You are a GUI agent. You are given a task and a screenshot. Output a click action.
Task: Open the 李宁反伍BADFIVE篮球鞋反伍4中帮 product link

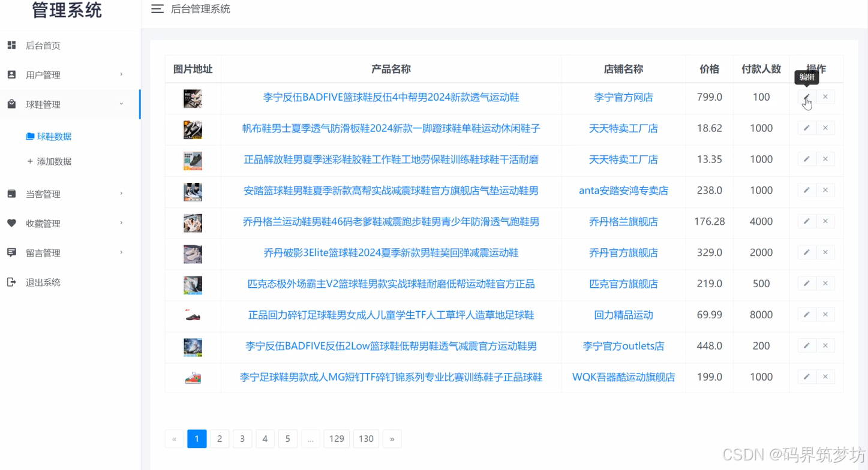click(391, 97)
